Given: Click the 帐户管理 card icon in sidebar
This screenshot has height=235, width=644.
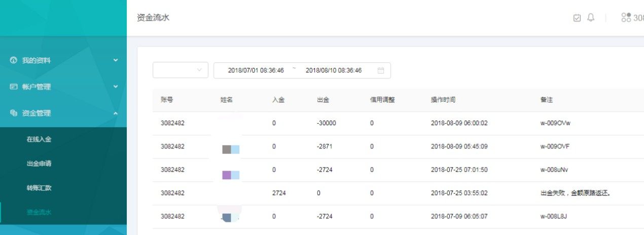Looking at the screenshot, I should 14,87.
